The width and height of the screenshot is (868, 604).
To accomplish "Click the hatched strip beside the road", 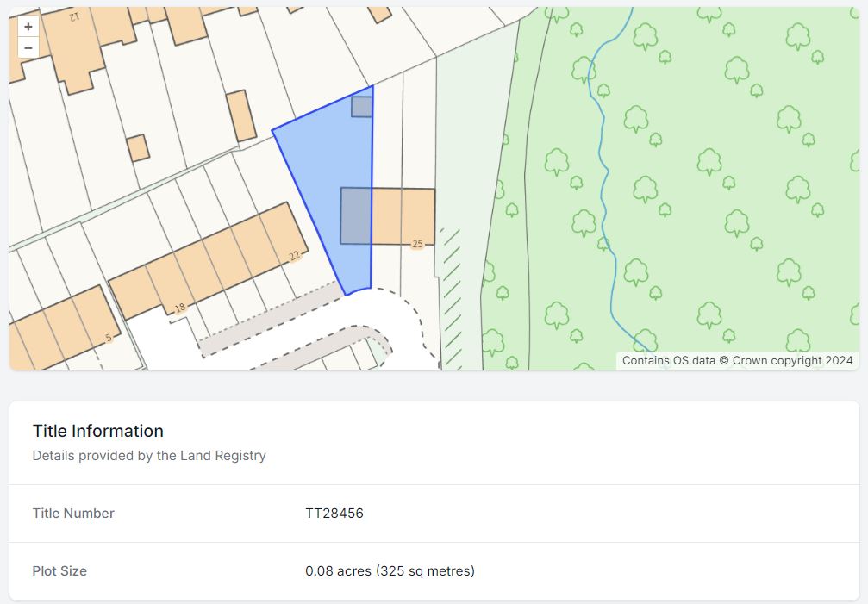I will click(x=452, y=299).
